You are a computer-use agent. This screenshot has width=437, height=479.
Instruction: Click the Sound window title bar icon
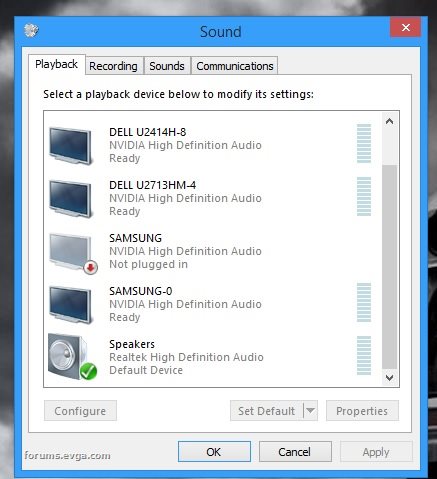click(31, 31)
